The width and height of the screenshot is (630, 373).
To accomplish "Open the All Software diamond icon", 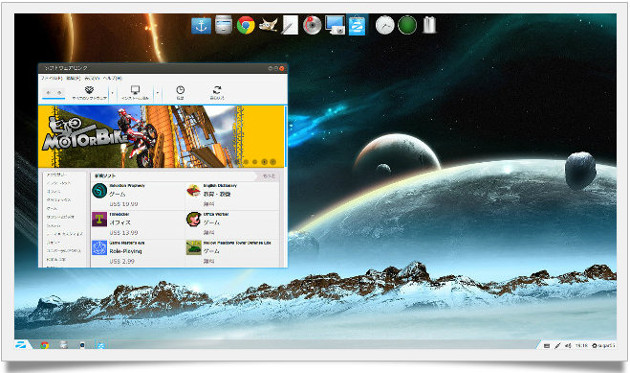I will (89, 90).
